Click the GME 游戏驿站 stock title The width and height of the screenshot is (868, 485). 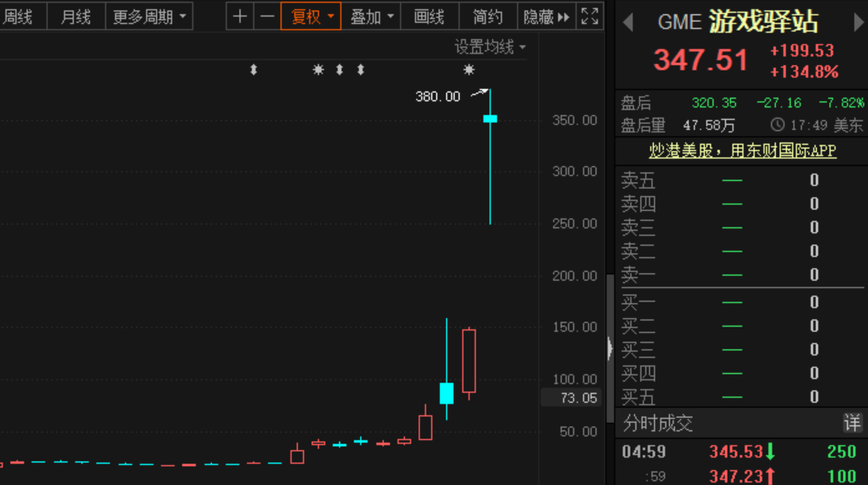(x=738, y=22)
